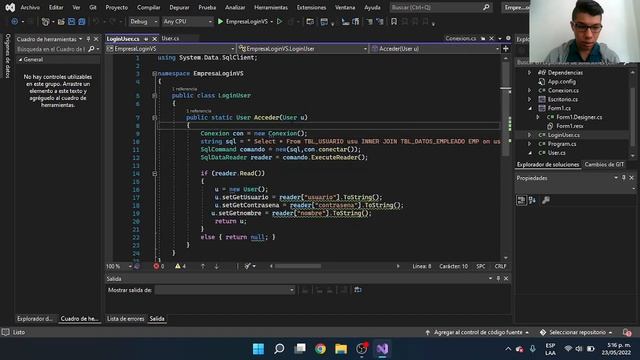Viewport: 640px width, 360px height.
Task: Click the property pages wrench icon
Action: [546, 200]
